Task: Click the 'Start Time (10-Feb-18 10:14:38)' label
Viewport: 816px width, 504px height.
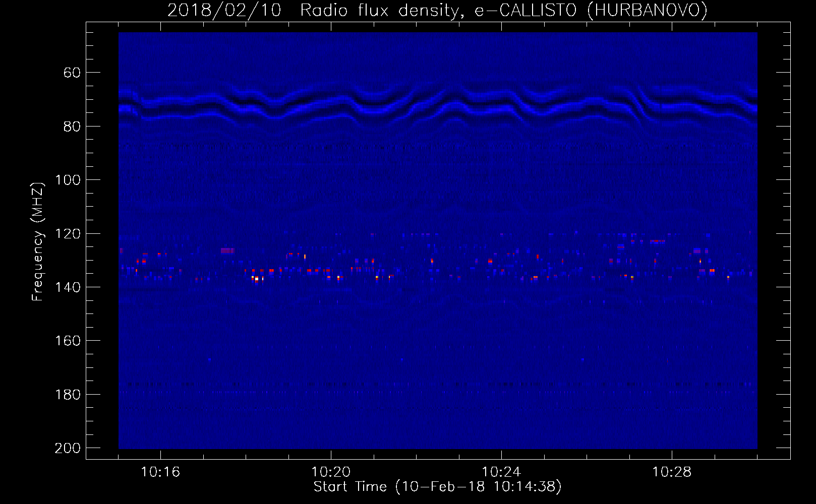Action: coord(437,487)
